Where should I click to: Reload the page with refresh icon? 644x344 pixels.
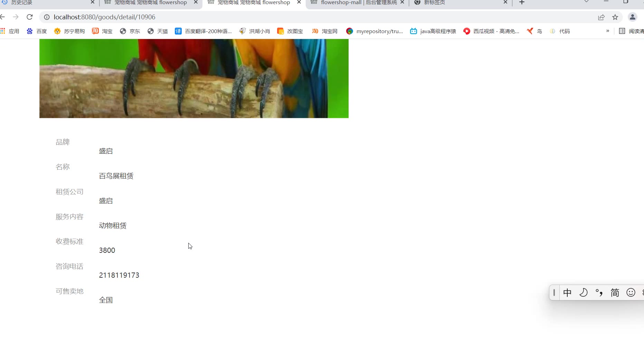point(30,17)
